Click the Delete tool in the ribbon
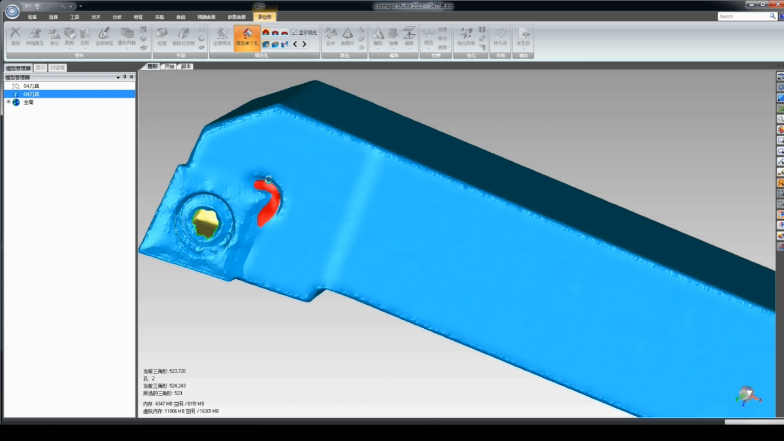The image size is (784, 441). click(15, 37)
